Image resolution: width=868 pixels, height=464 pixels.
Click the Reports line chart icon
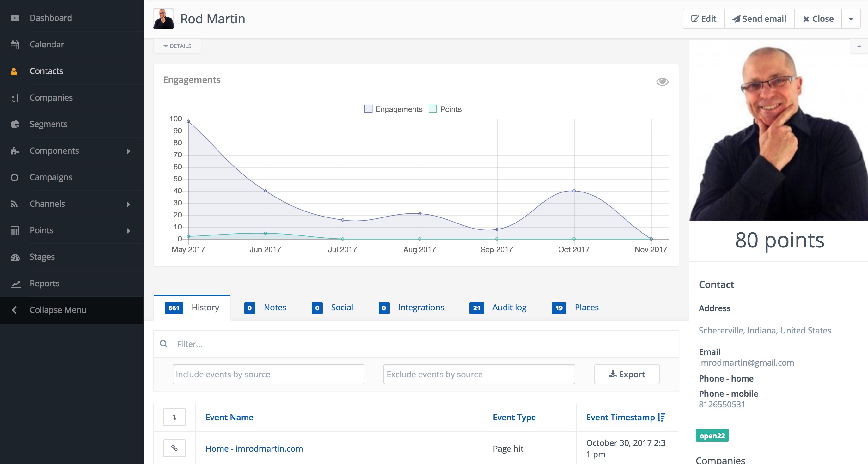tap(15, 284)
